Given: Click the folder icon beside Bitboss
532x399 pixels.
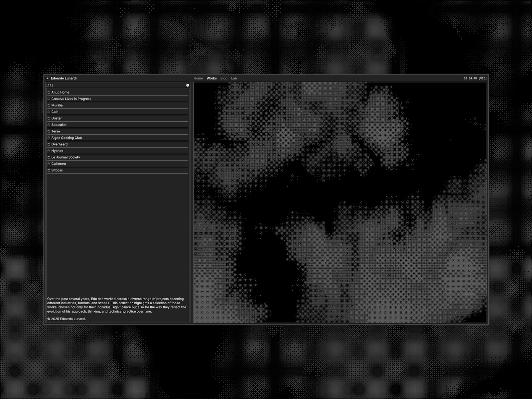Looking at the screenshot, I should pyautogui.click(x=49, y=170).
